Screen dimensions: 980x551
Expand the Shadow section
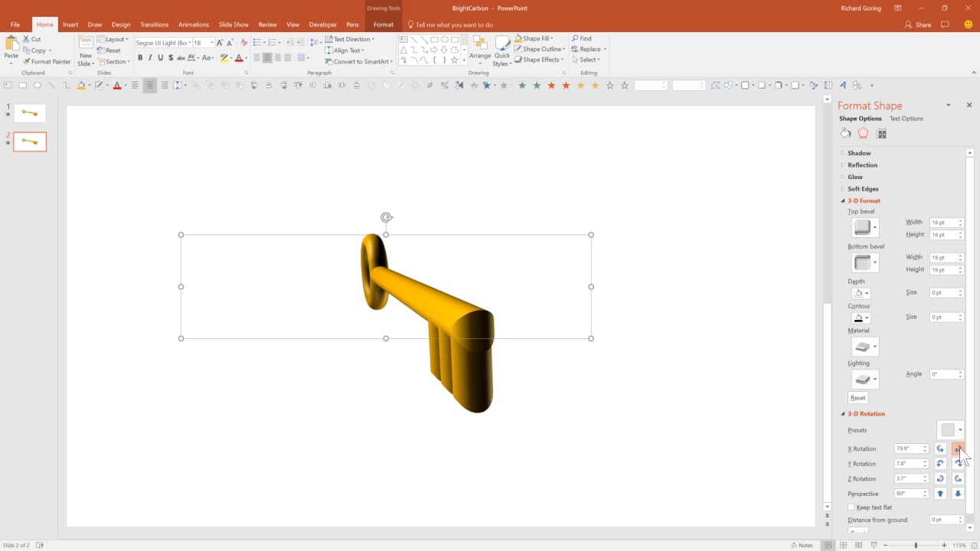tap(859, 153)
